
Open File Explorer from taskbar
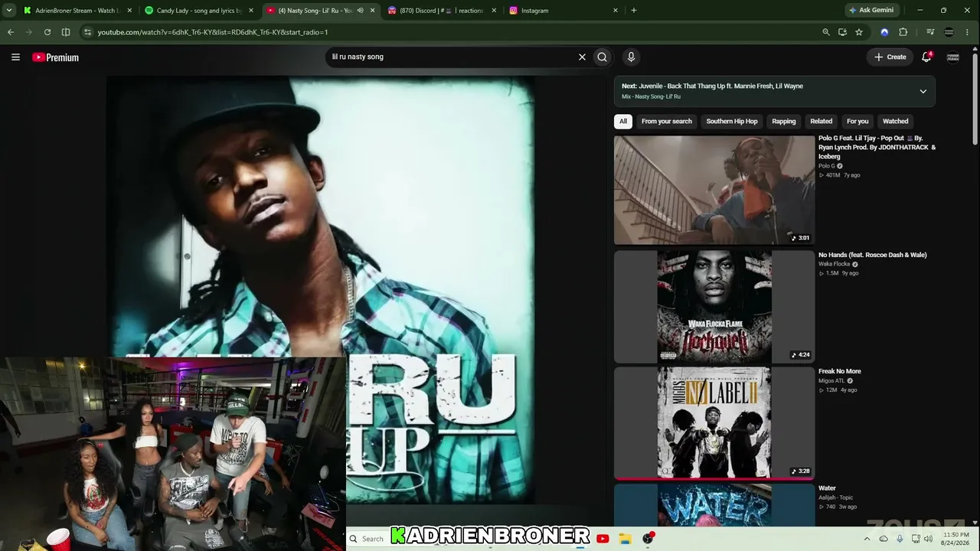pos(625,539)
